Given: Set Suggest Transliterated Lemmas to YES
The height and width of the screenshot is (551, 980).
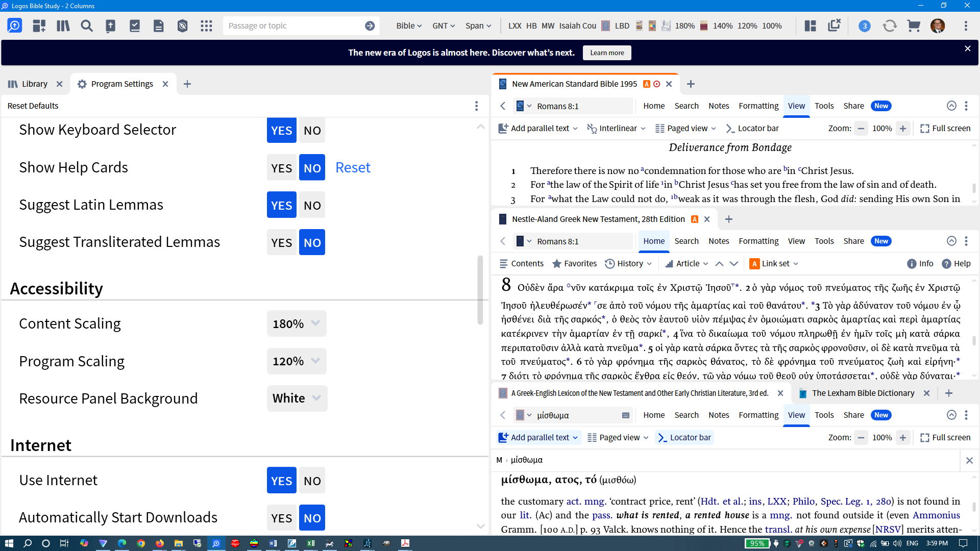Looking at the screenshot, I should click(x=281, y=242).
